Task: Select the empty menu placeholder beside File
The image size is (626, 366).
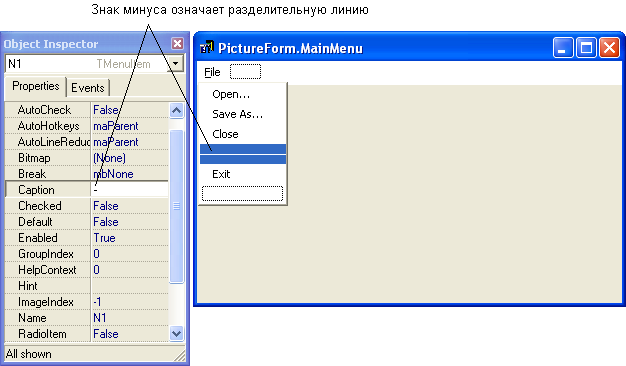Action: (x=245, y=72)
